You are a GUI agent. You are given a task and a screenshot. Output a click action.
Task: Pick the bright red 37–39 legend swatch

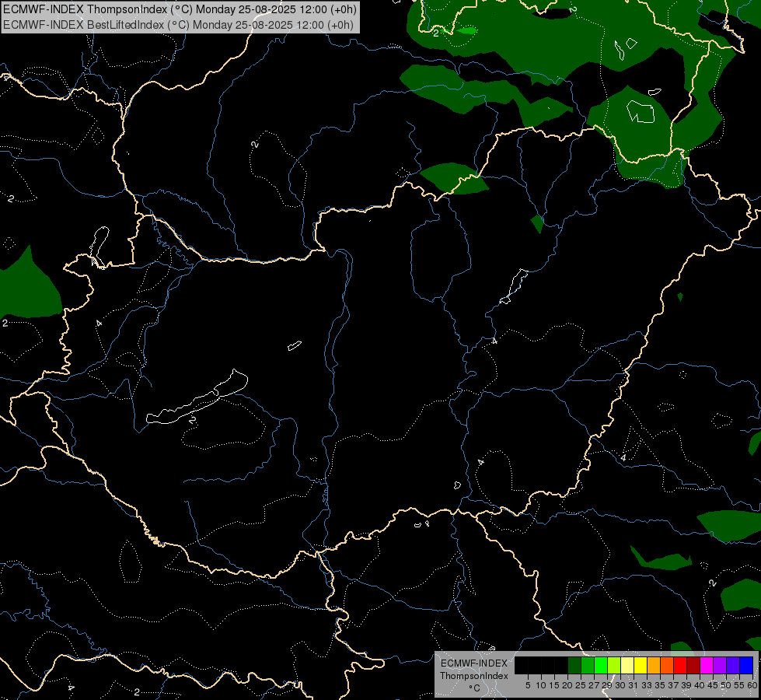pos(680,665)
